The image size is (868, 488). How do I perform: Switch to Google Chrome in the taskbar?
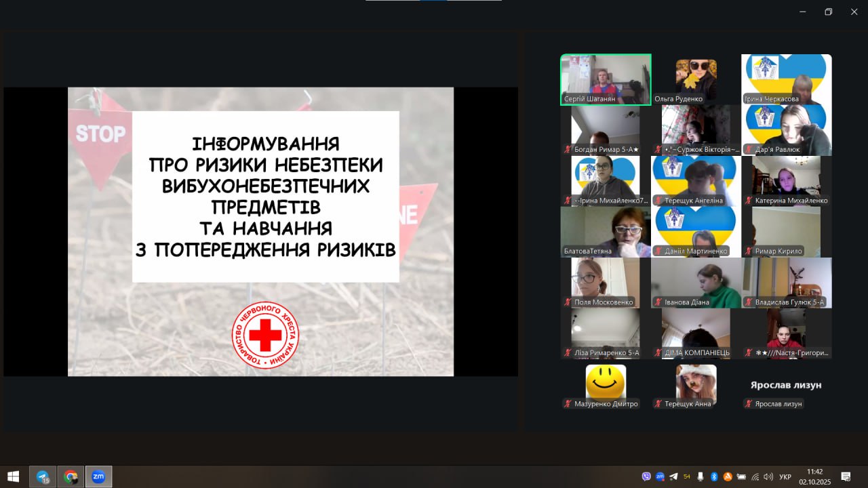pyautogui.click(x=71, y=476)
